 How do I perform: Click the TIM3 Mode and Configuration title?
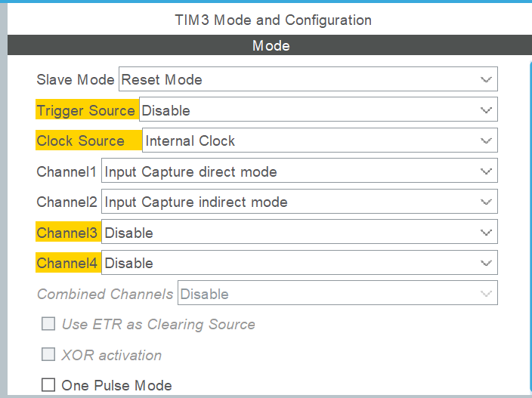pyautogui.click(x=273, y=20)
